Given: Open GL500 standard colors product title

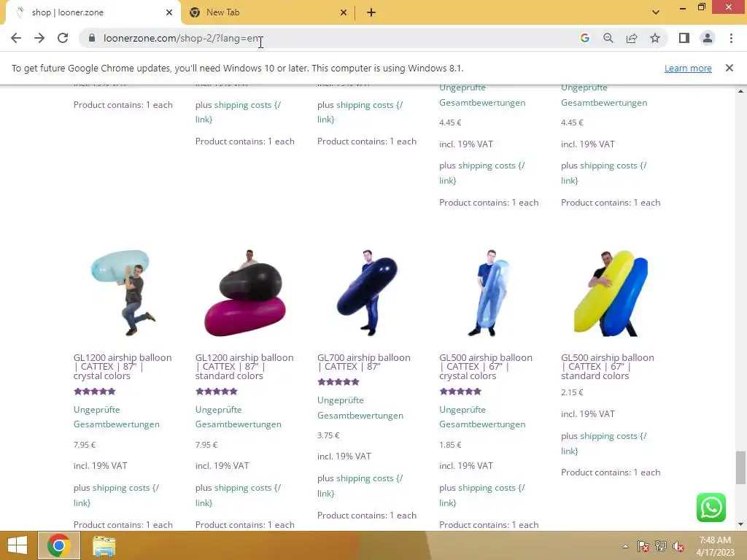Looking at the screenshot, I should (x=608, y=367).
